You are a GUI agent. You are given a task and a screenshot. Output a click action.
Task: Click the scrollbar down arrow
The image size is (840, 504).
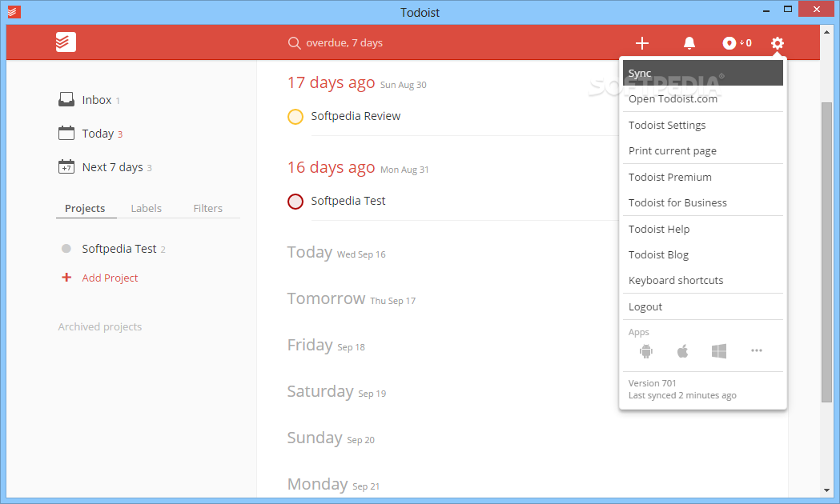(x=826, y=490)
